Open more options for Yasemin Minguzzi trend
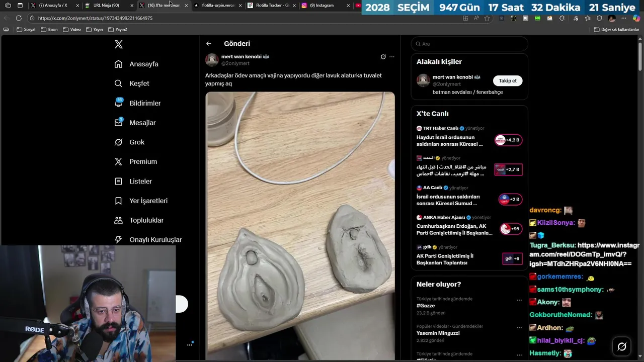This screenshot has width=644, height=362. 519,327
